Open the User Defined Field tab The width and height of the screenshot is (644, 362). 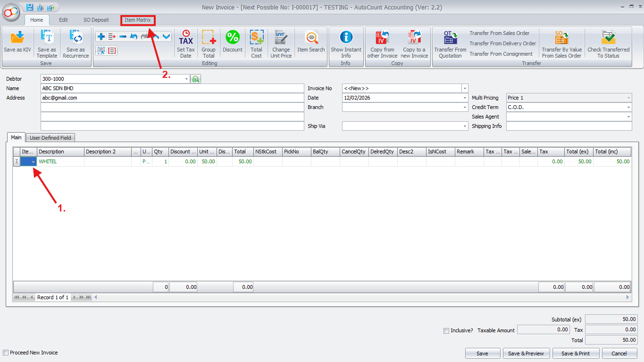[x=50, y=138]
